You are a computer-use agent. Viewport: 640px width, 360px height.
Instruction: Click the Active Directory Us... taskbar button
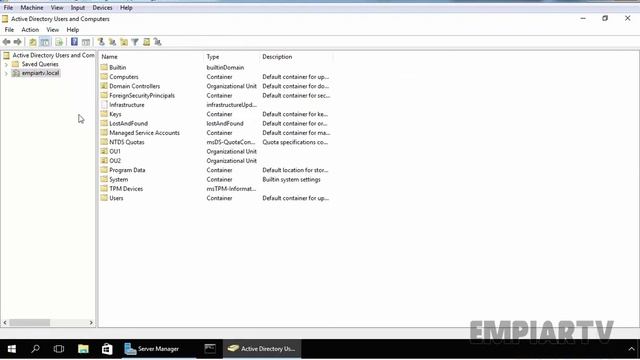[x=262, y=349]
